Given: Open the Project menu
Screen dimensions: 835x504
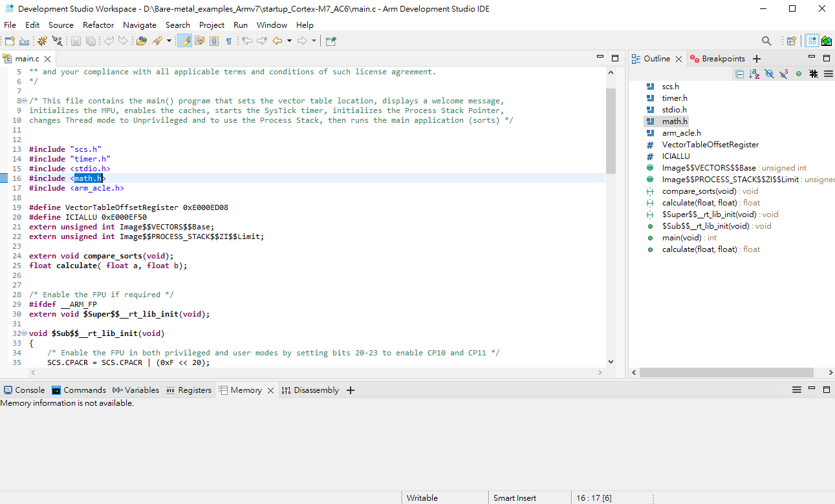Looking at the screenshot, I should point(211,25).
